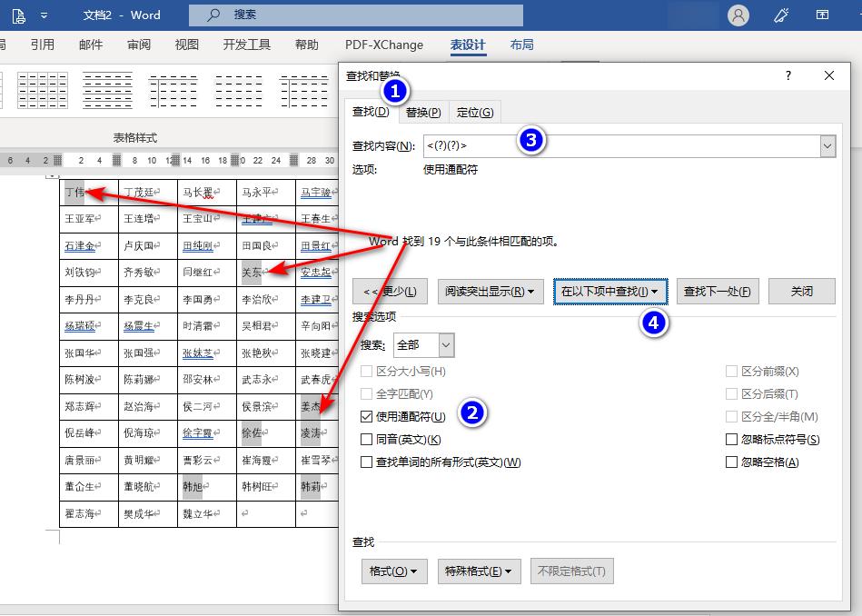Viewport: 862px width, 616px height.
Task: Expand the 查找内容 search history dropdown
Action: [x=827, y=144]
